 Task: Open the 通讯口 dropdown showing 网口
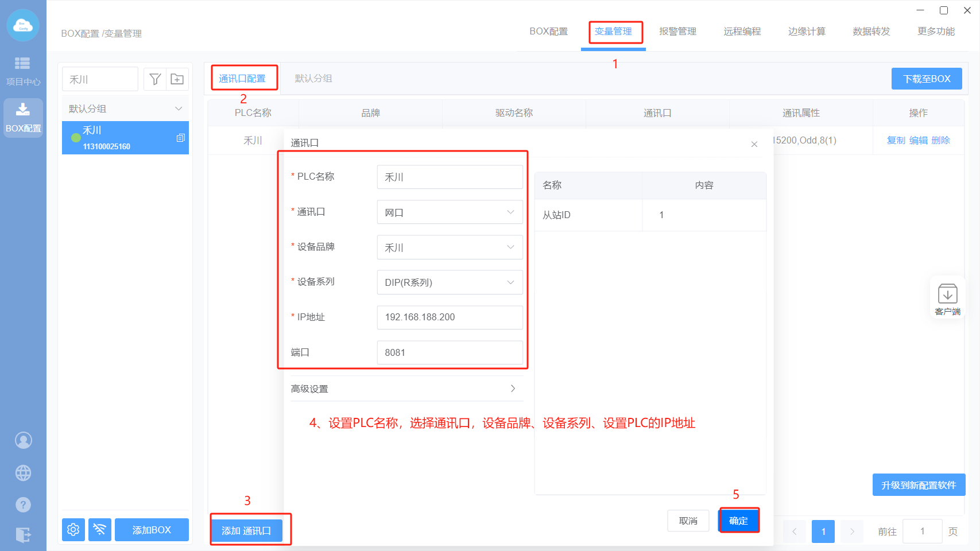click(450, 212)
